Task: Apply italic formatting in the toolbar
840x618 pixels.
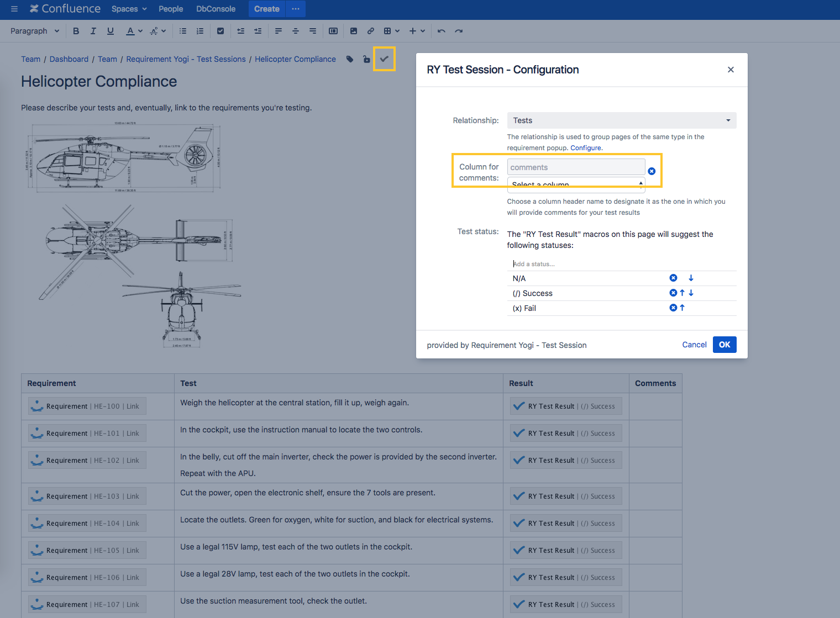Action: (93, 31)
